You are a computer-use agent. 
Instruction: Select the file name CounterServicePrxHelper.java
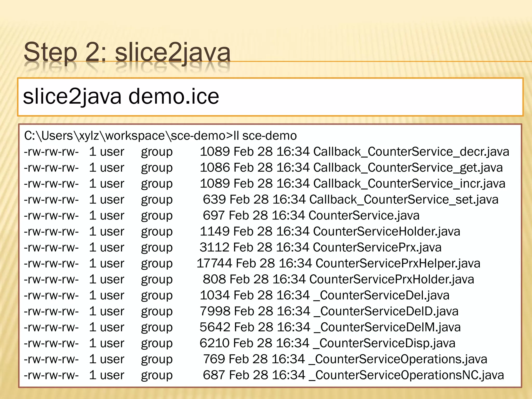(x=398, y=263)
